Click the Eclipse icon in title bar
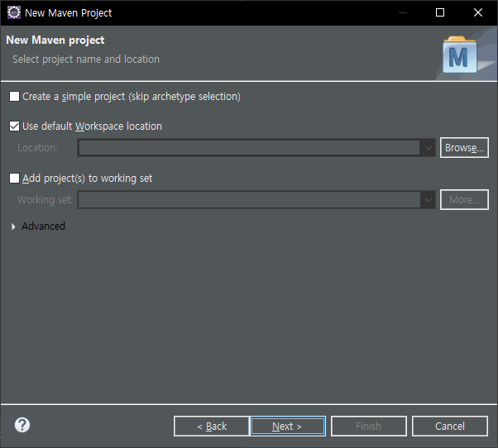 [14, 12]
